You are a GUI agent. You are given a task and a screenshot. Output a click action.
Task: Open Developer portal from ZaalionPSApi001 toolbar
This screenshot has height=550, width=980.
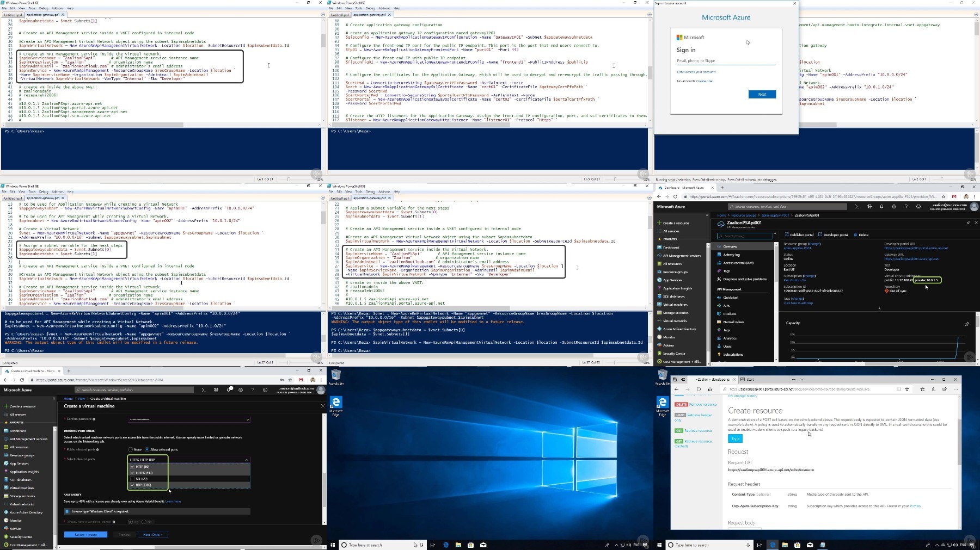tap(834, 235)
